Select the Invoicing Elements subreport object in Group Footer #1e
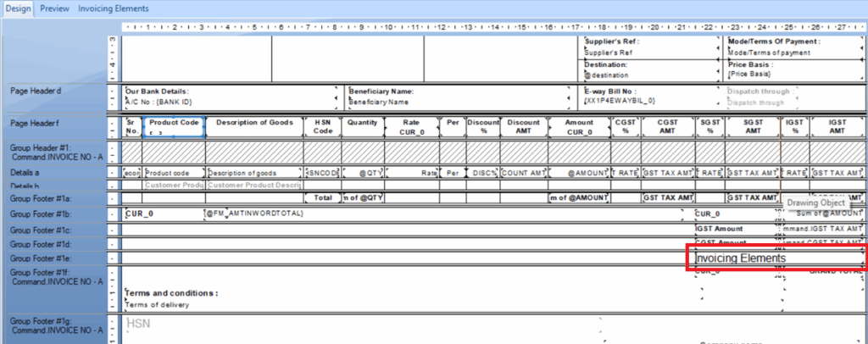The image size is (868, 344). click(779, 258)
